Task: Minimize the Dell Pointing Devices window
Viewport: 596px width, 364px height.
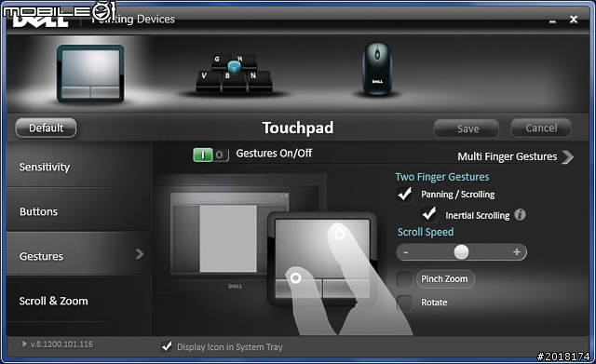Action: 552,21
